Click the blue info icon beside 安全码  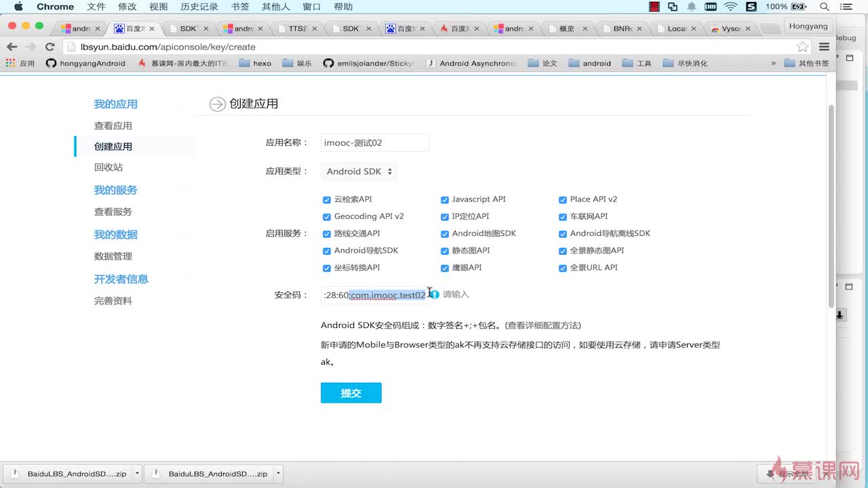coord(435,294)
